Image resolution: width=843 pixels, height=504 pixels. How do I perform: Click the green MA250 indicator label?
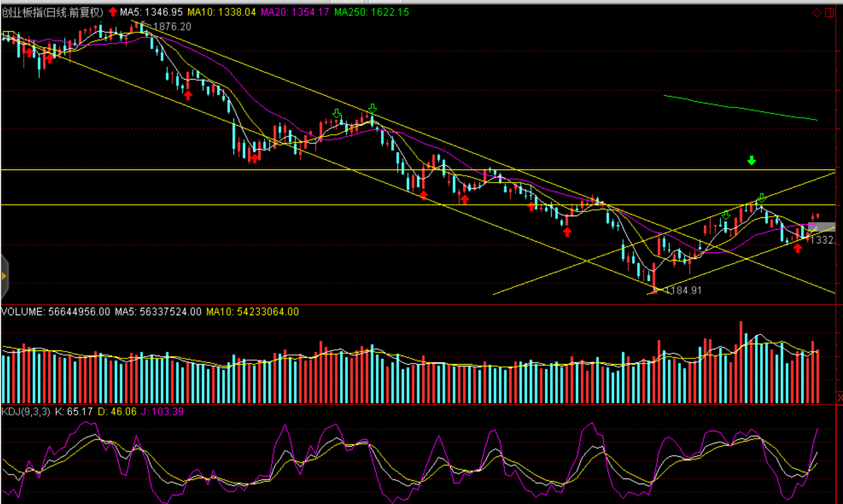click(371, 12)
